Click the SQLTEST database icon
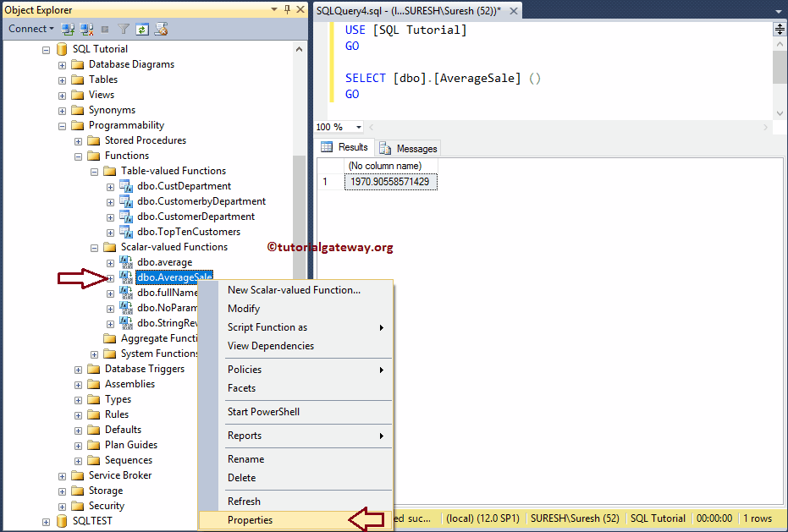Viewport: 788px width, 532px height. (x=62, y=521)
